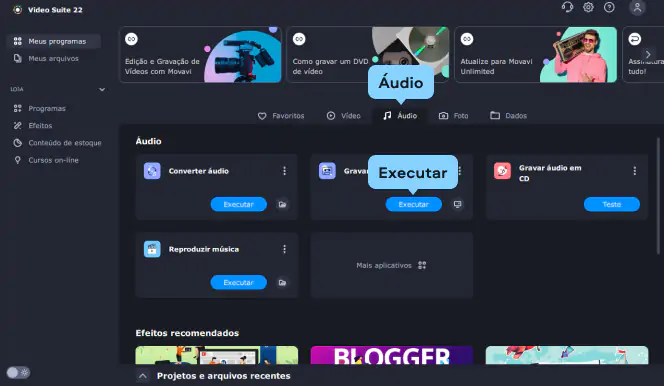Open the user account profile icon

pyautogui.click(x=637, y=8)
